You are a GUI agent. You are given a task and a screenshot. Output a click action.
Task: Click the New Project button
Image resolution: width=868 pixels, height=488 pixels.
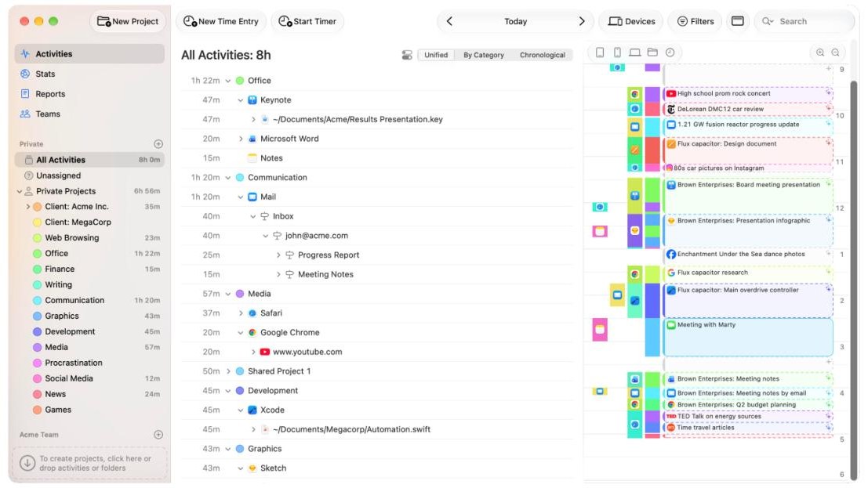pyautogui.click(x=128, y=21)
